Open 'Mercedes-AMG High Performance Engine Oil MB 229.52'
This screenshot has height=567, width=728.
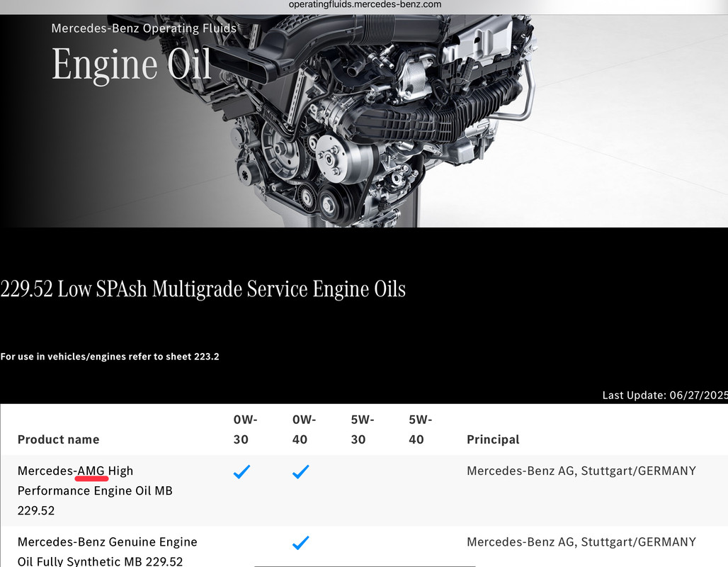coord(95,490)
